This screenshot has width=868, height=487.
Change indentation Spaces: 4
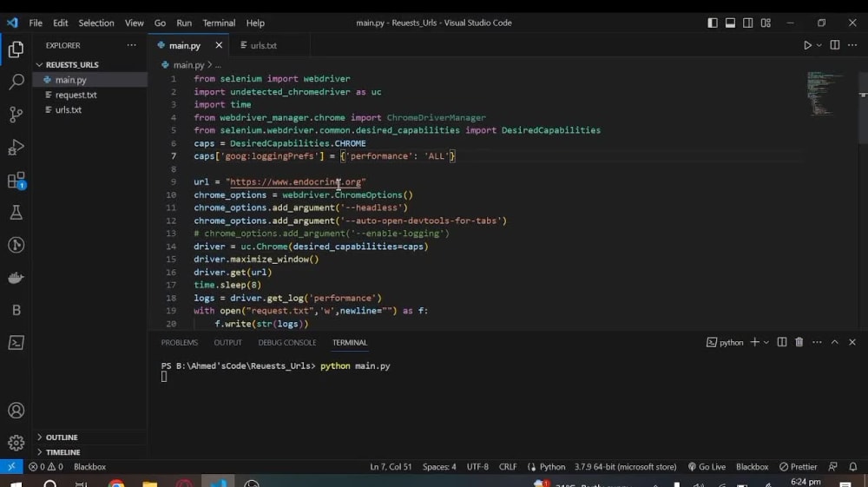[x=439, y=466]
